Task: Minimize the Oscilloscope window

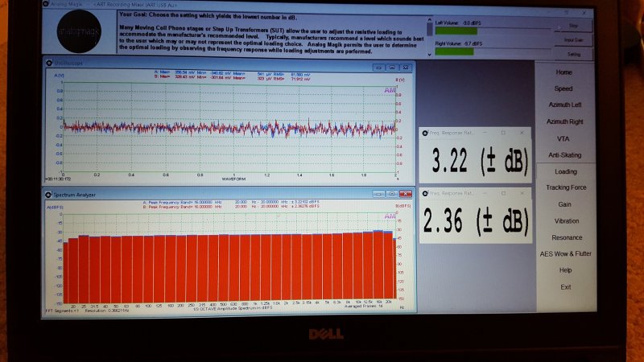Action: pos(378,68)
